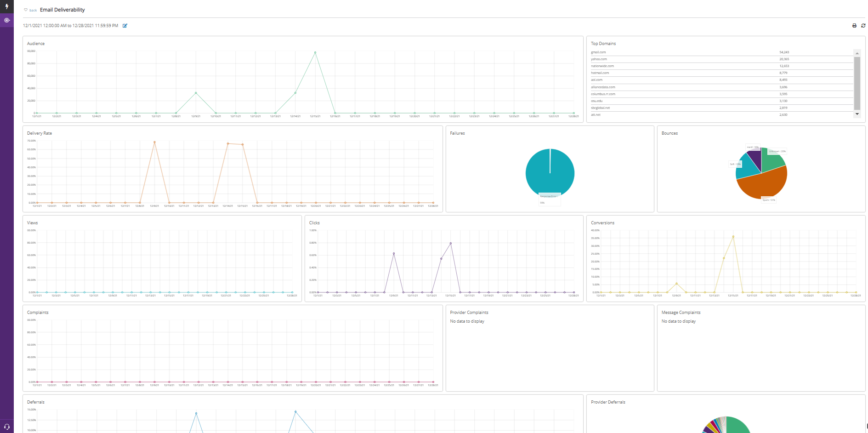Click No data text under Provider Complaints
The height and width of the screenshot is (433, 868).
tap(467, 321)
